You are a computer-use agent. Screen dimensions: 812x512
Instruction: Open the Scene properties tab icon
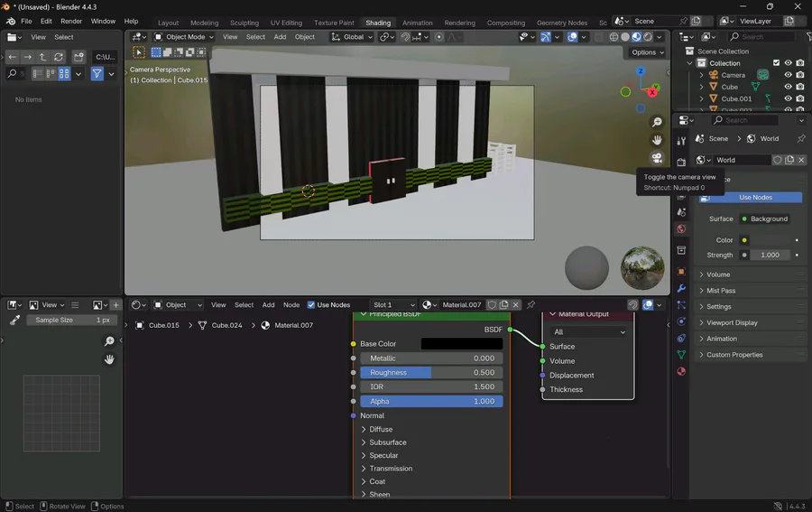[681, 212]
